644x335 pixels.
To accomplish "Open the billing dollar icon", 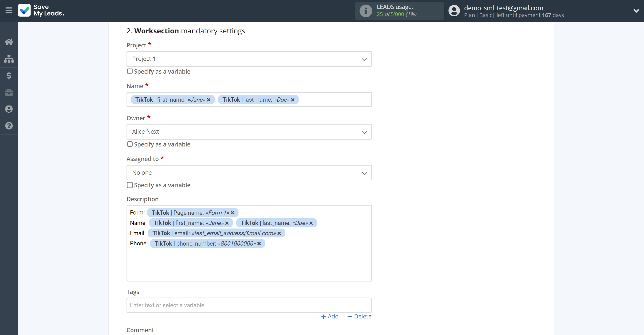I will 9,76.
